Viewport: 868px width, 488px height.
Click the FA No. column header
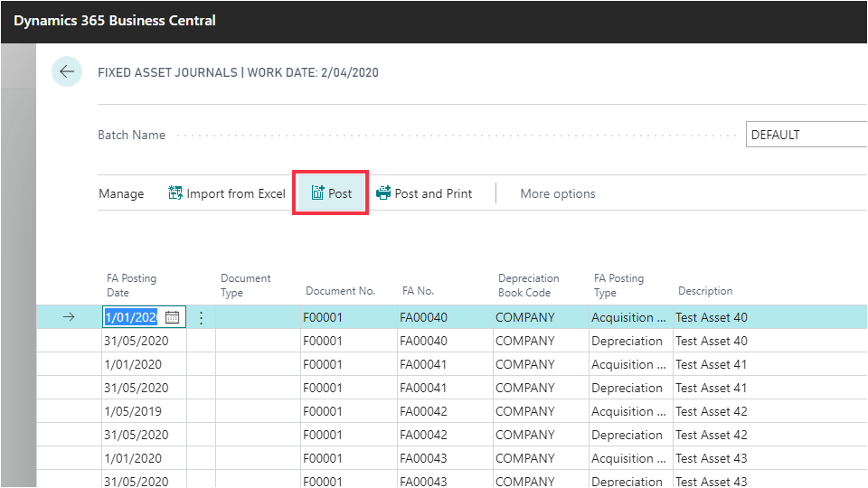[x=418, y=291]
